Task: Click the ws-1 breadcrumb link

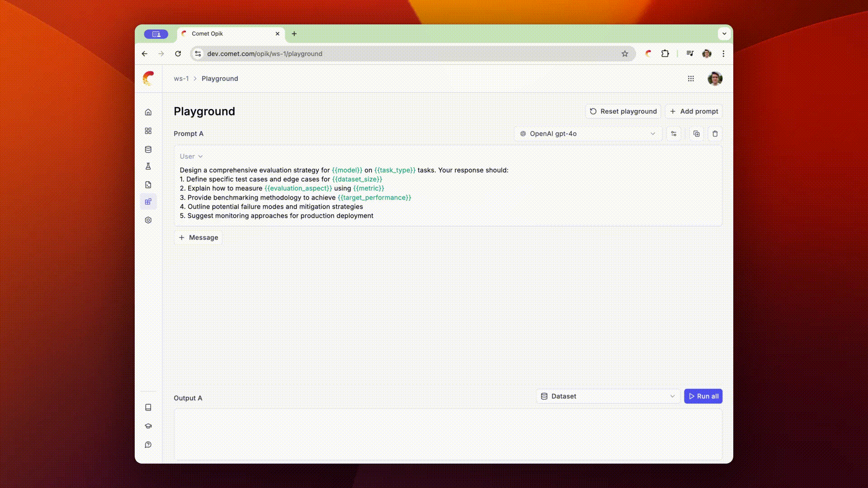Action: click(181, 79)
